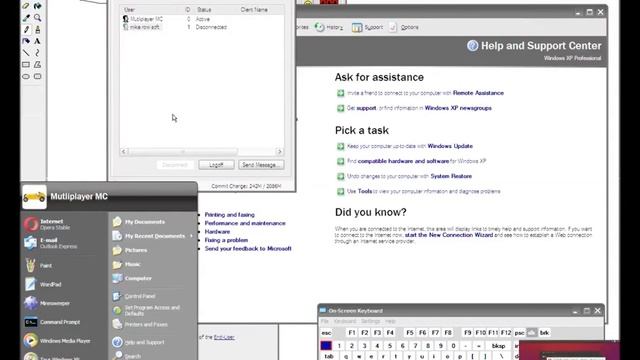
Task: Click the F5 key on On-Screen Keyboard
Action: [410, 333]
